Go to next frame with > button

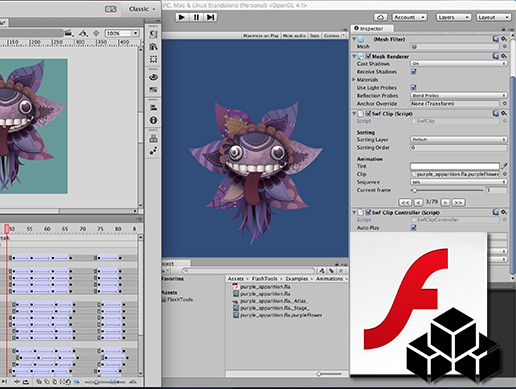(445, 202)
